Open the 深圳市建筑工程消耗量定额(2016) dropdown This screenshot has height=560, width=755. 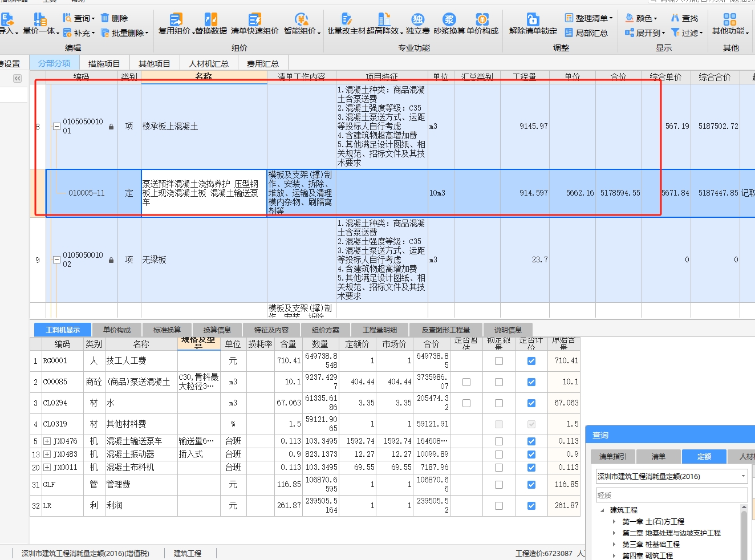tap(743, 476)
